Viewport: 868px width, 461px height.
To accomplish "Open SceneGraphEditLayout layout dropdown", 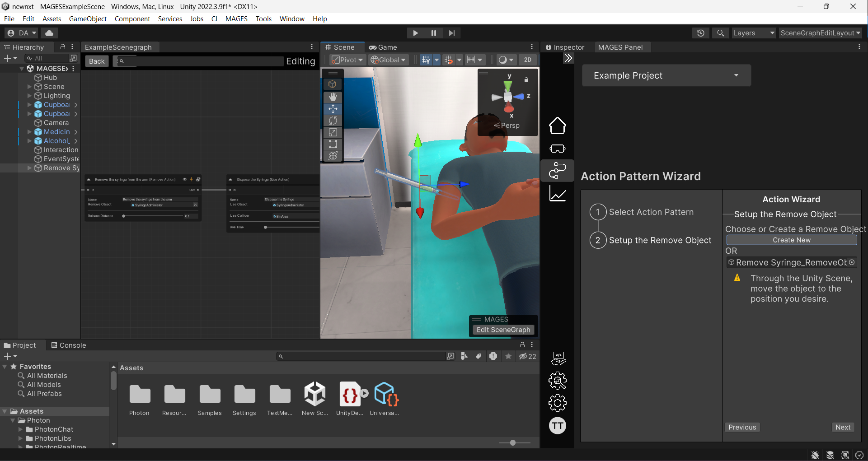I will point(820,33).
